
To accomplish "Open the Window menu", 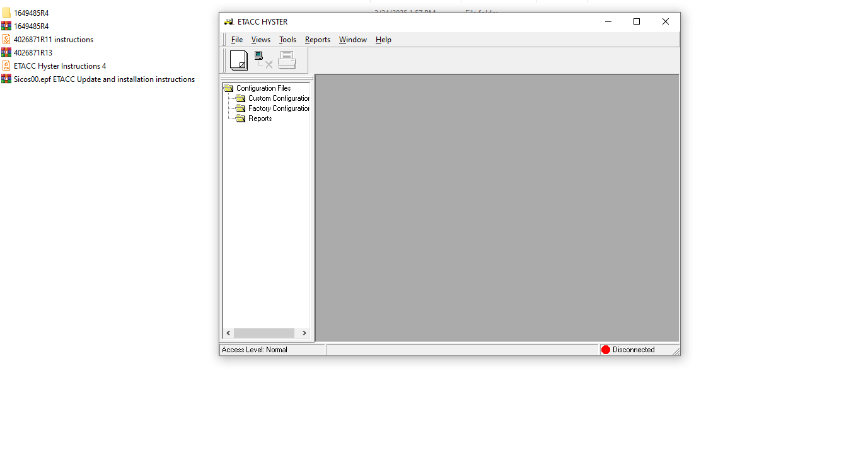I will pos(353,40).
